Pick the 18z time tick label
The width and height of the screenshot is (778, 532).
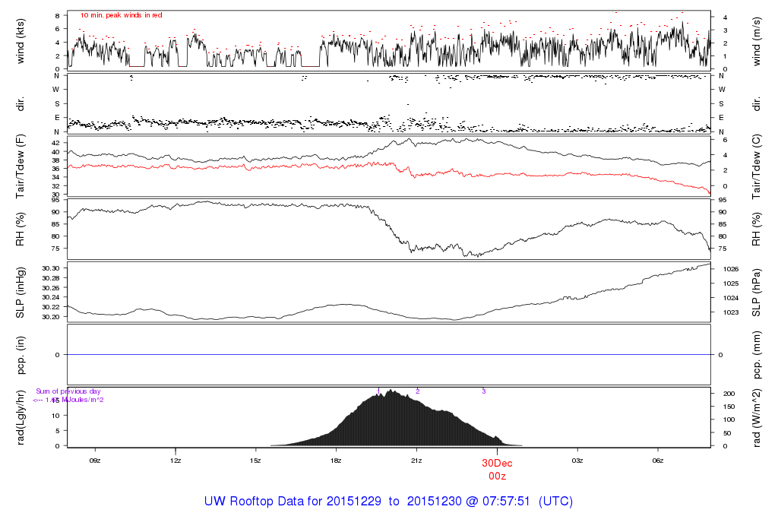[336, 461]
